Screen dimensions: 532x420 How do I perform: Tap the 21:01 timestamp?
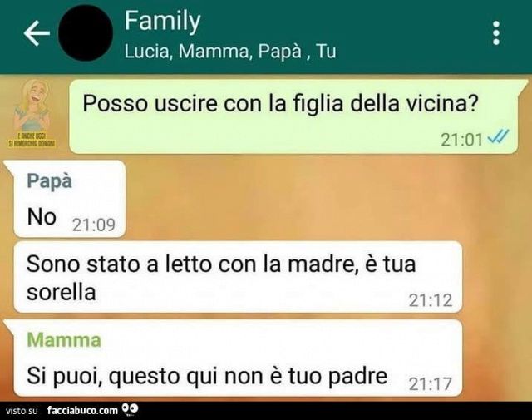pos(461,140)
